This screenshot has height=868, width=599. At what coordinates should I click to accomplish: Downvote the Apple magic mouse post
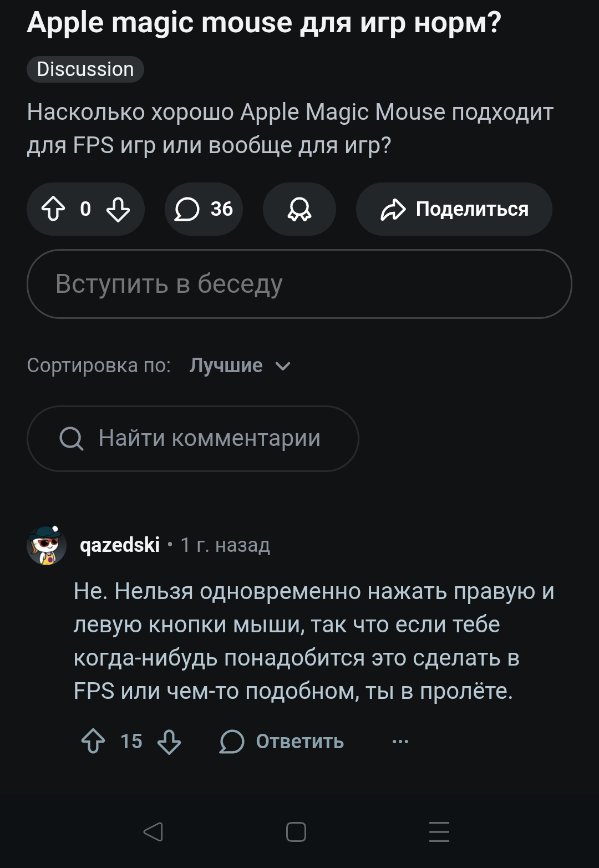pos(118,210)
